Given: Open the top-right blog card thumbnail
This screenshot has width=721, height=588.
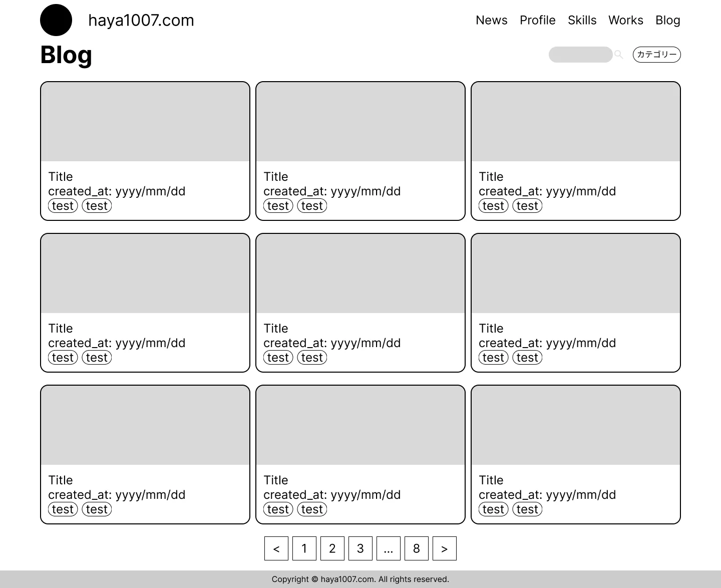Looking at the screenshot, I should coord(575,122).
